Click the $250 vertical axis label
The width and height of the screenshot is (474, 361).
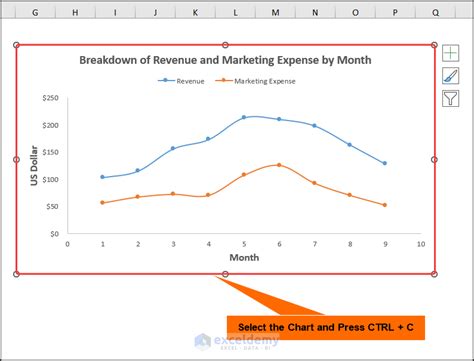coord(50,98)
